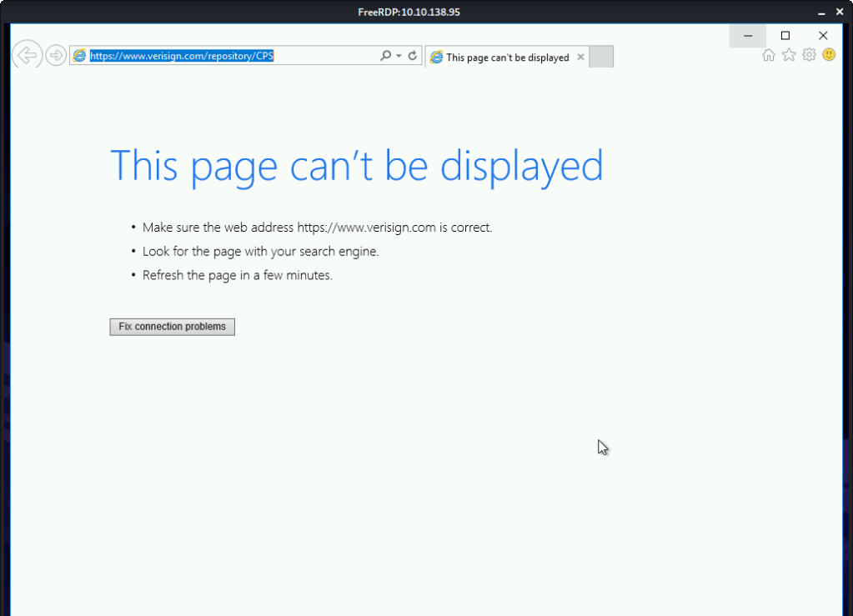Expand the address bar autocomplete dropdown arrow
Viewport: 853px width, 616px height.
(399, 56)
